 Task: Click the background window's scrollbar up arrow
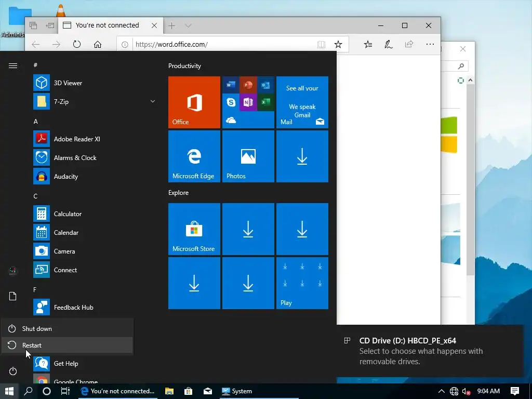(470, 81)
